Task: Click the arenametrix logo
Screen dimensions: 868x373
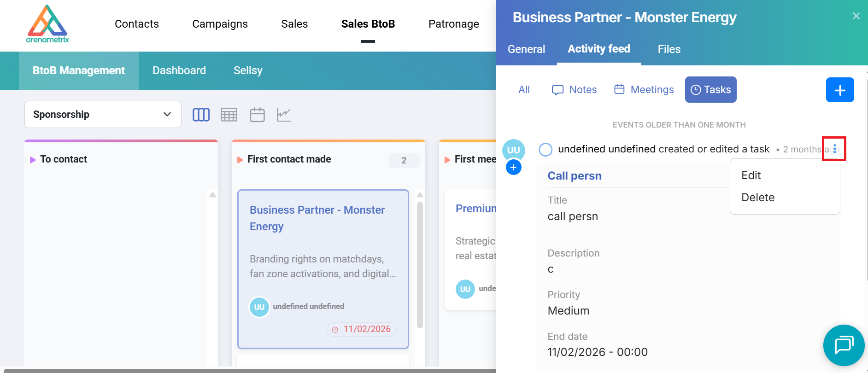Action: [47, 24]
